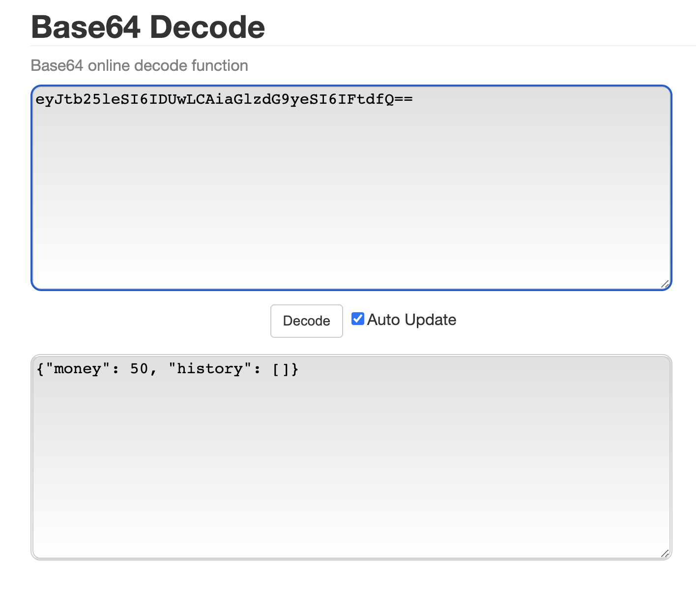Click the 'Base64 online decode function' subtitle
The height and width of the screenshot is (593, 700).
coord(139,65)
